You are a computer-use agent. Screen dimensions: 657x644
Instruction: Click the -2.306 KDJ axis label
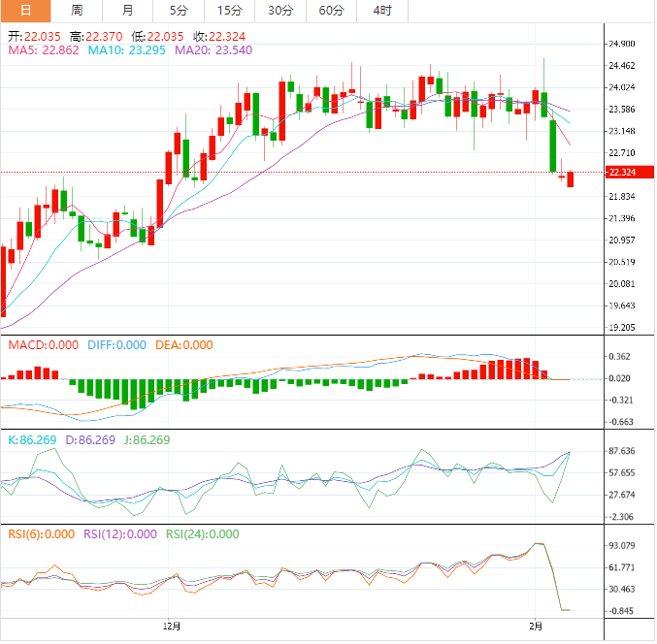coord(620,517)
